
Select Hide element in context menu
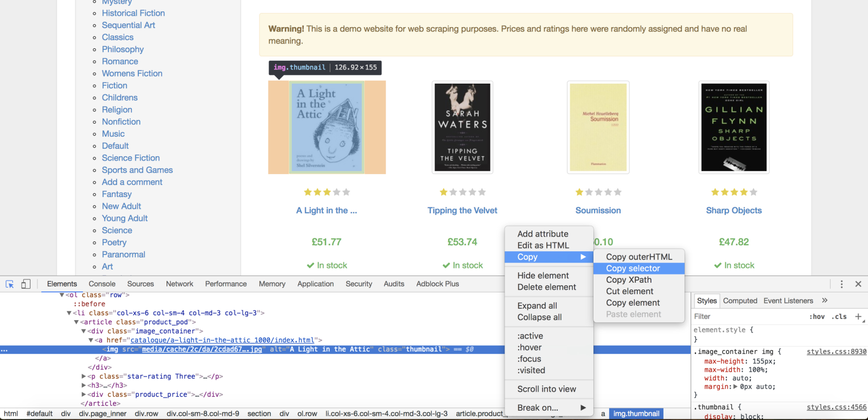(548, 276)
